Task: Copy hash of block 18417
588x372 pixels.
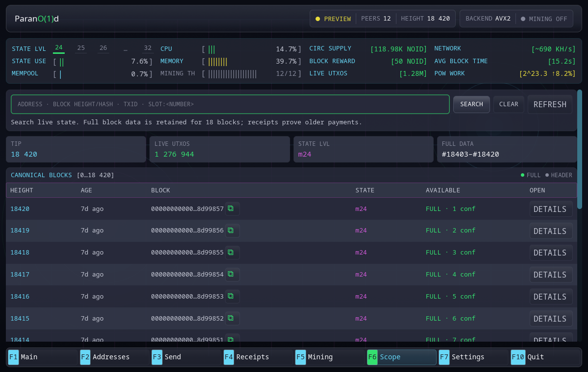Action: 232,275
